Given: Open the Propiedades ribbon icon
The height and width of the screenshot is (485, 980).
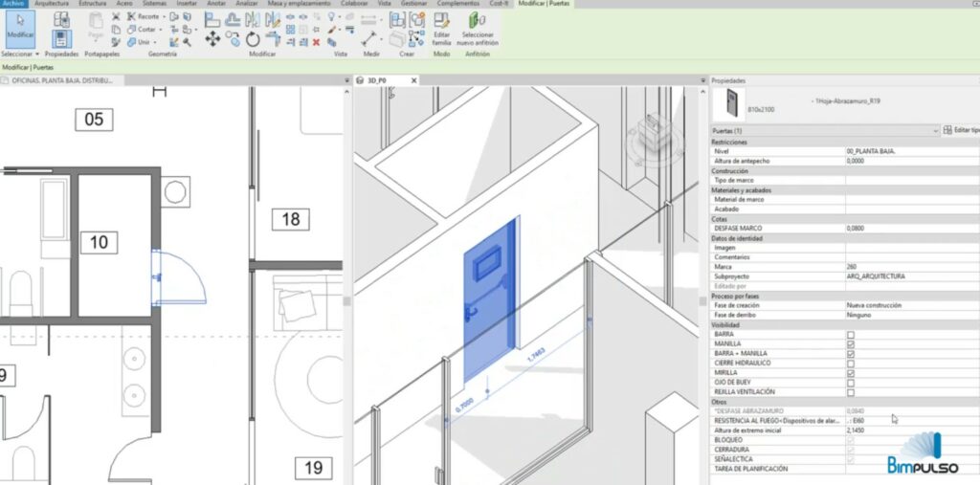Looking at the screenshot, I should (60, 38).
